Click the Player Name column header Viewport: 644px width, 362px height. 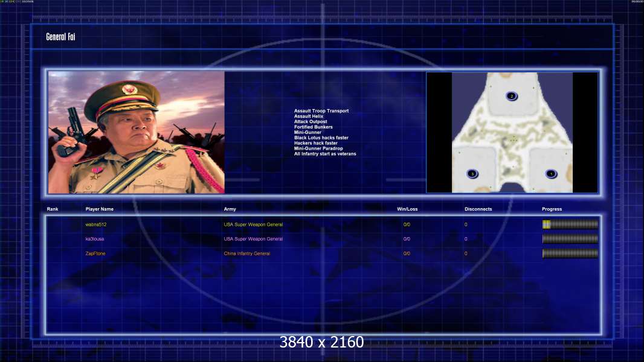pyautogui.click(x=100, y=209)
